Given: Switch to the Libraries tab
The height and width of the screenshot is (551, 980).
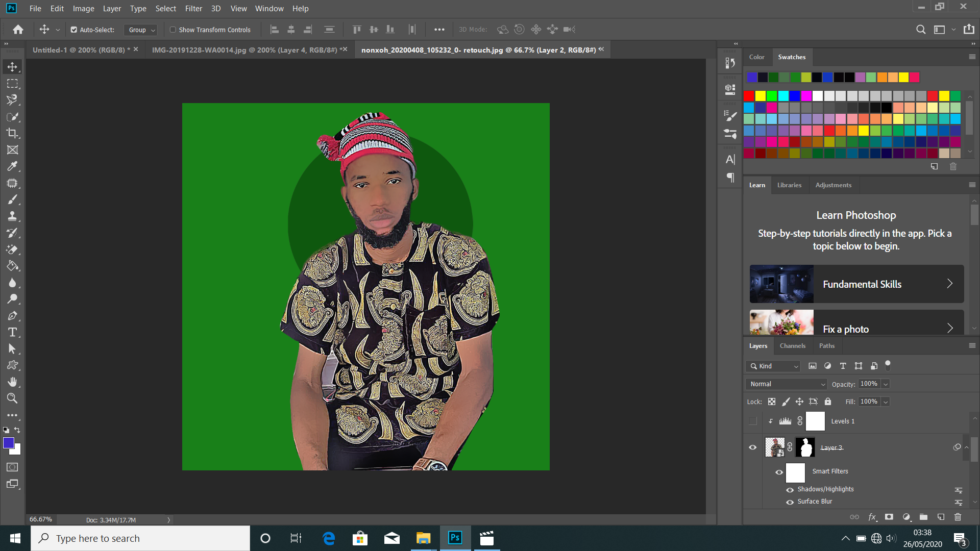Looking at the screenshot, I should [x=789, y=185].
